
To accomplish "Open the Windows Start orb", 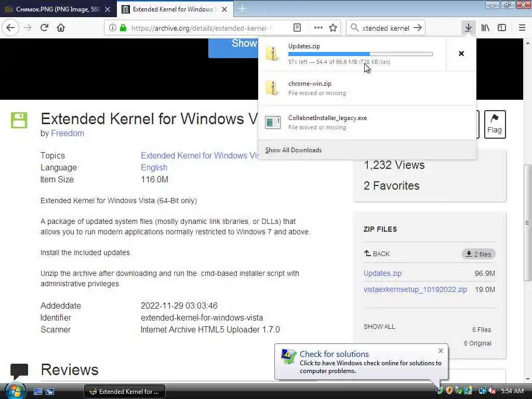I will pos(14,391).
